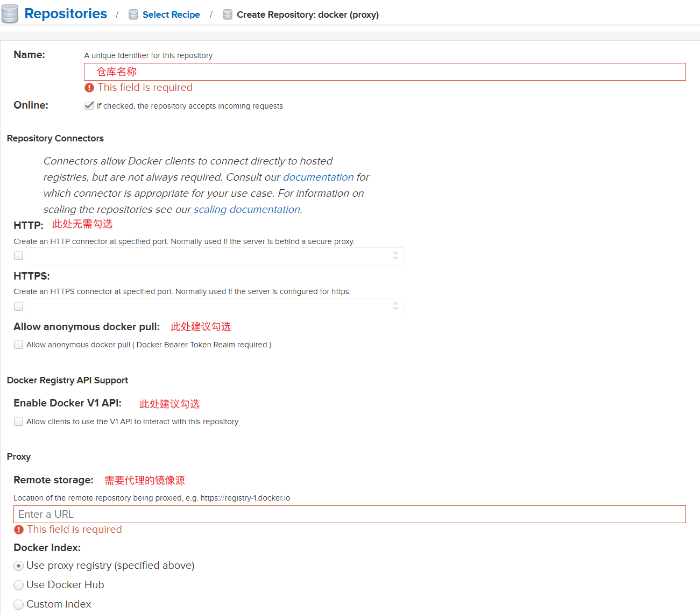Go back to Select Recipe
The image size is (700, 614).
[171, 15]
